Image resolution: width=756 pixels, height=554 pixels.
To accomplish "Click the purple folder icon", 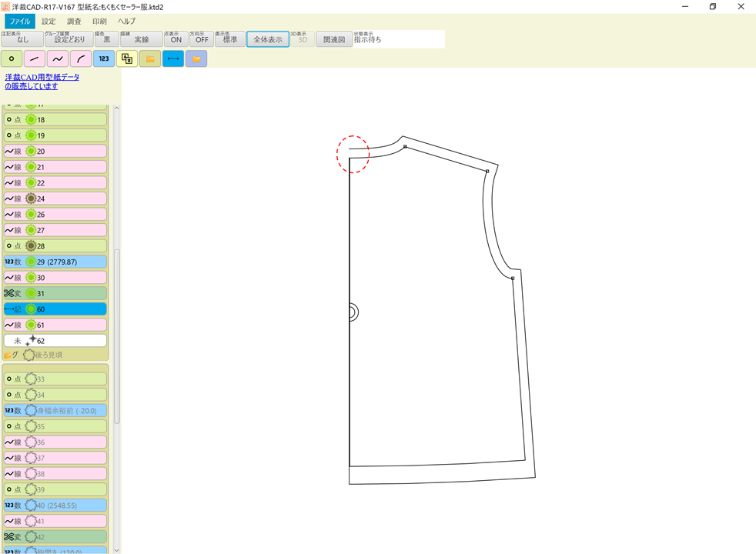I will [x=196, y=58].
